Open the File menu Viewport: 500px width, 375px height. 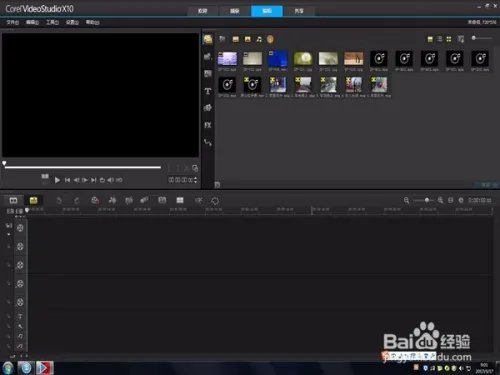click(13, 22)
